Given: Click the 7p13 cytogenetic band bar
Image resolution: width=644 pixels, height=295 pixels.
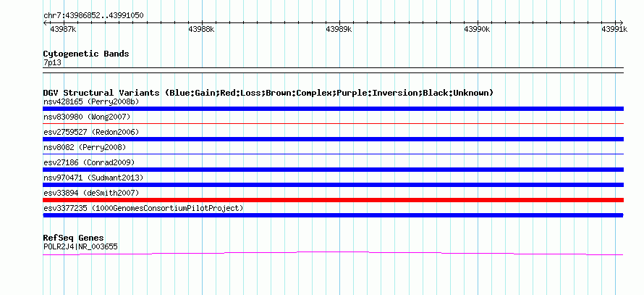Looking at the screenshot, I should pos(333,70).
